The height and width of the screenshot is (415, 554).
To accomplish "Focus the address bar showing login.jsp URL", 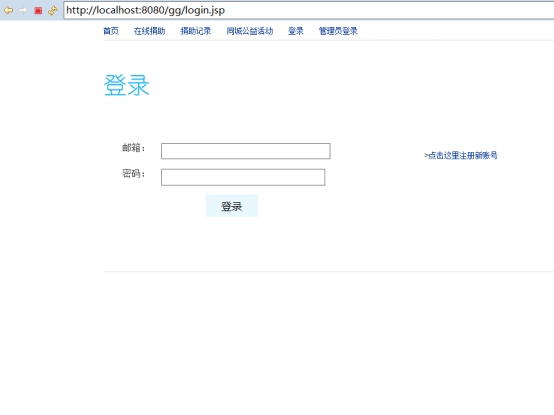I will tap(308, 10).
